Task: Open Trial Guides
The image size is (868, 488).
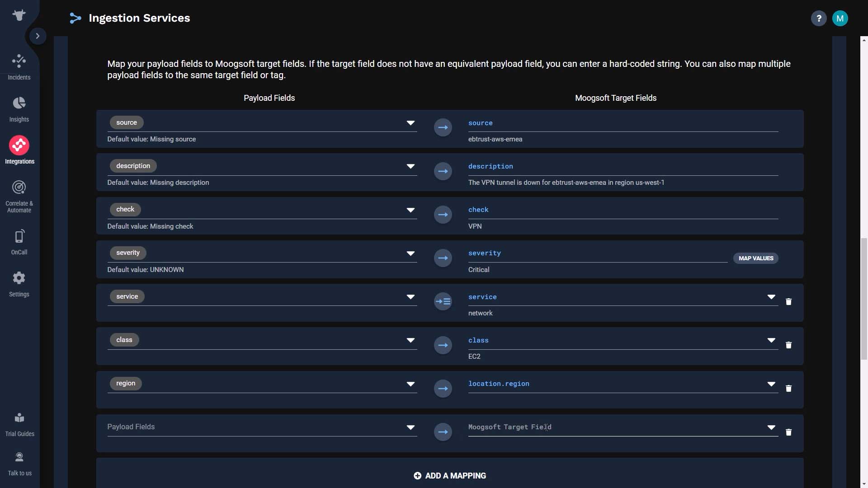Action: click(19, 425)
